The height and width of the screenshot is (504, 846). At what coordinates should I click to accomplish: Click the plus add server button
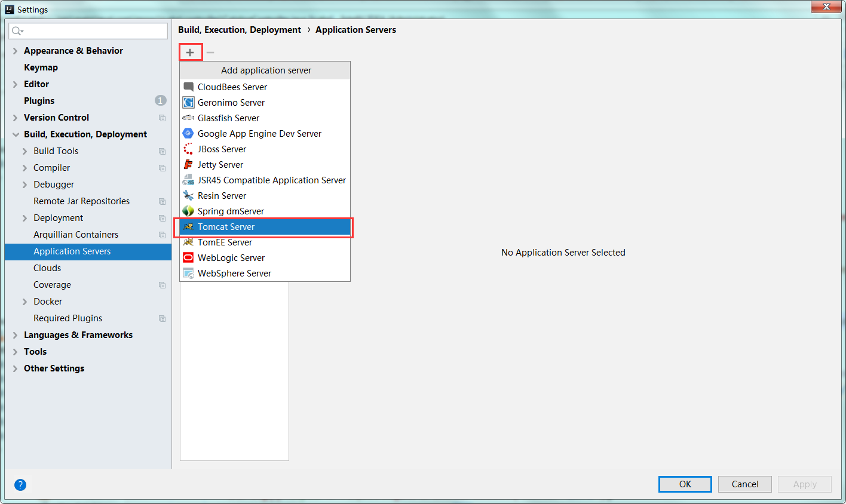coord(190,53)
